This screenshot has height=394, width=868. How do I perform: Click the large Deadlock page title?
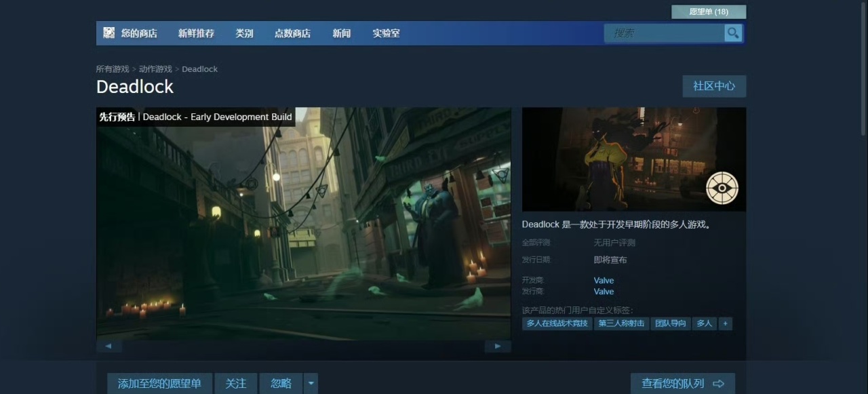pos(135,87)
